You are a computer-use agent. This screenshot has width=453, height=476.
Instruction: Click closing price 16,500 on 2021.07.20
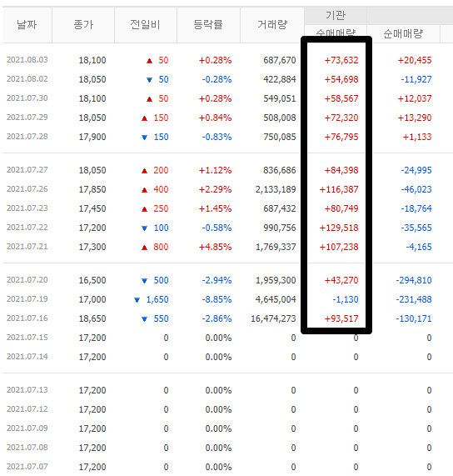point(92,280)
